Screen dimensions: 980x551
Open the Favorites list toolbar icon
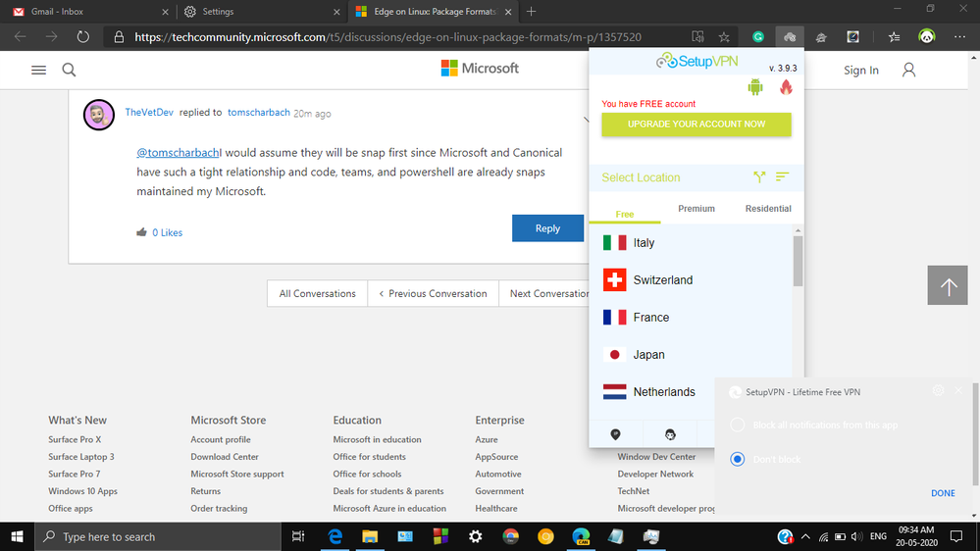pos(895,37)
